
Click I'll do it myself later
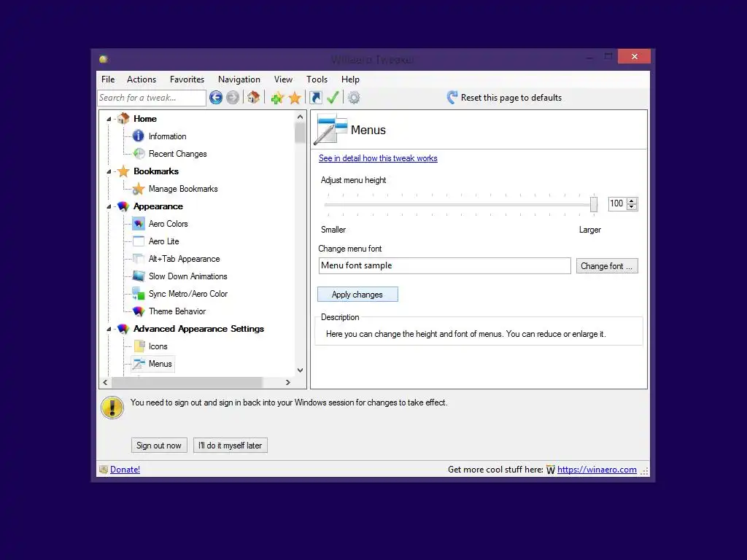pos(230,446)
